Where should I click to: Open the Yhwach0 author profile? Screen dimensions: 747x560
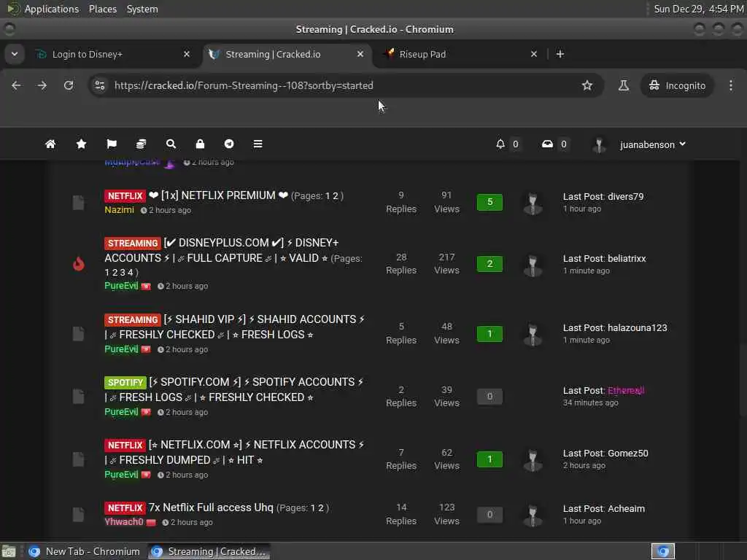(124, 521)
